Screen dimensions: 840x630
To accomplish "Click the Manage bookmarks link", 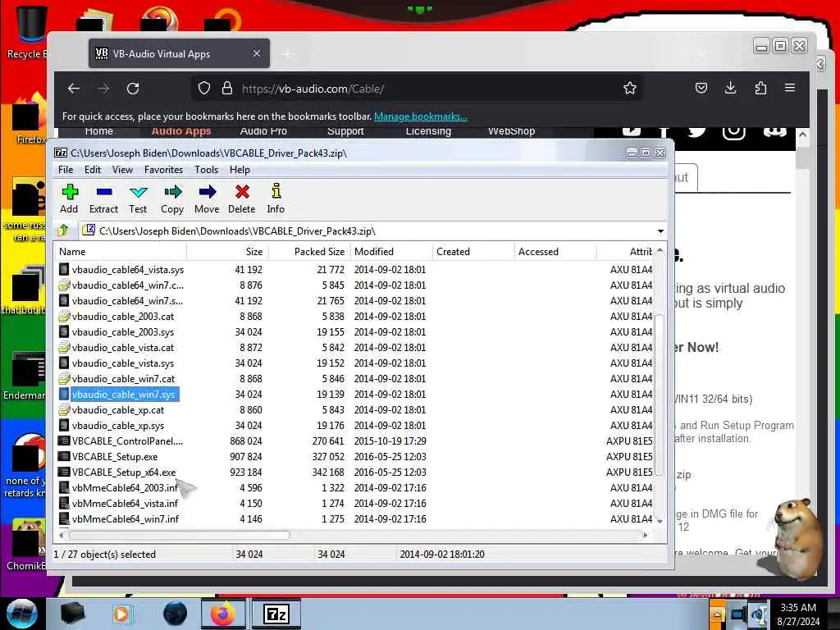I will [x=421, y=116].
